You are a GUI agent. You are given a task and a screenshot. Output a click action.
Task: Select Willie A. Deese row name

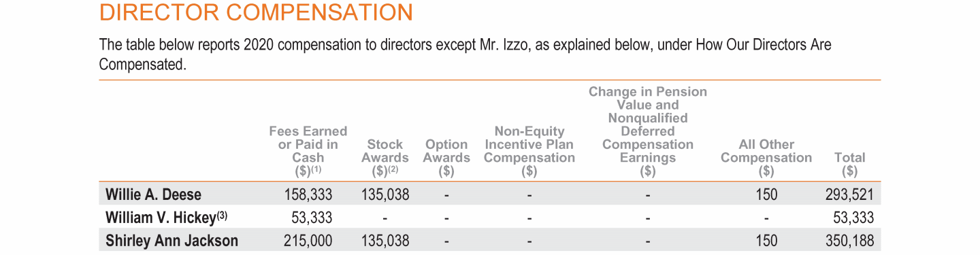(154, 194)
